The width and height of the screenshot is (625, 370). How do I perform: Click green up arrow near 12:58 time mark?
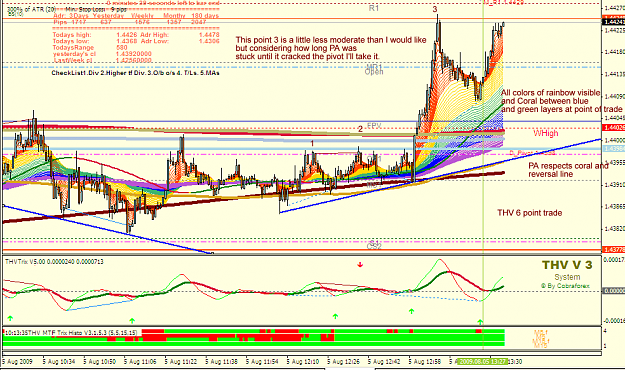[411, 311]
